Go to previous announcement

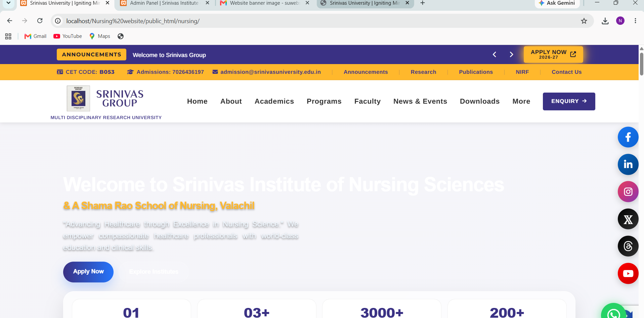pyautogui.click(x=494, y=54)
